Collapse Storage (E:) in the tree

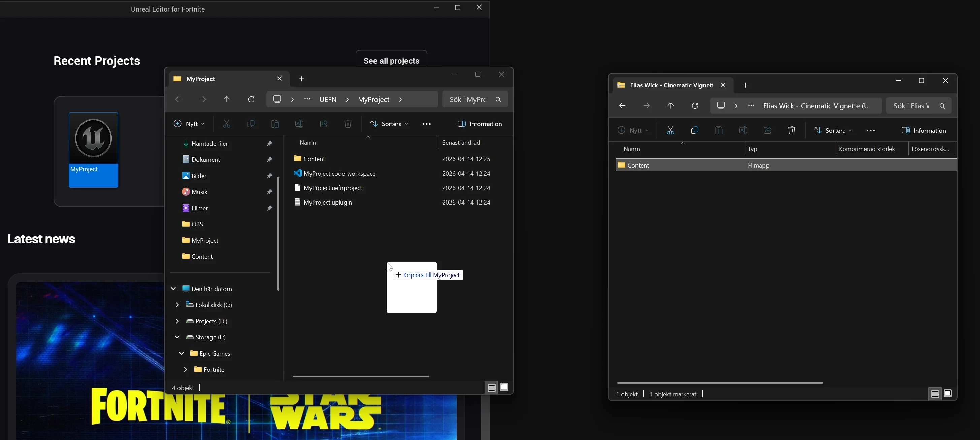pyautogui.click(x=177, y=337)
